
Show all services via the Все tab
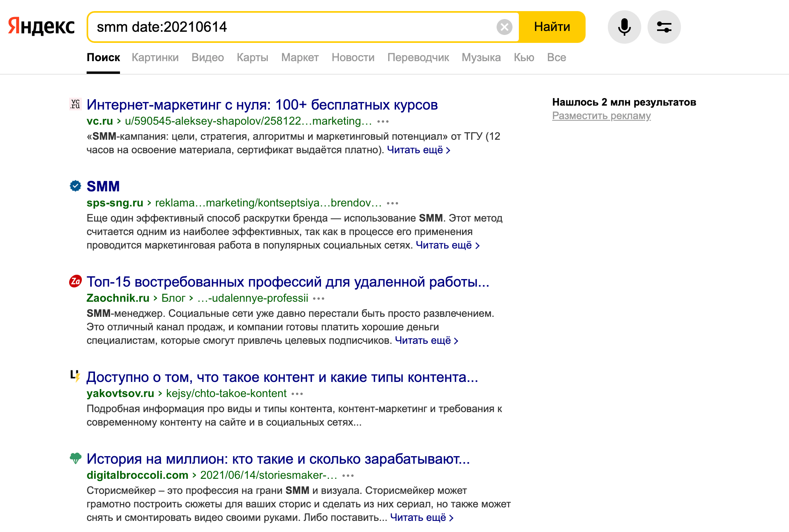tap(557, 58)
